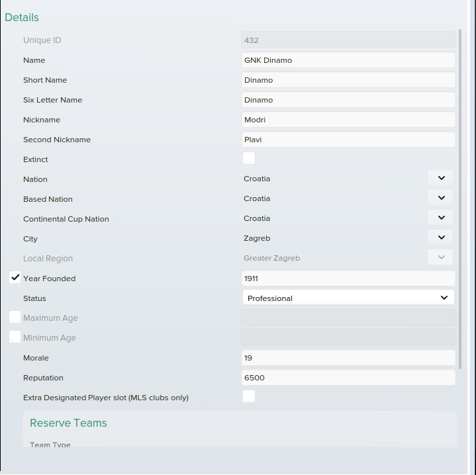The height and width of the screenshot is (475, 476).
Task: Click the Reserve Teams heading
Action: [x=68, y=423]
